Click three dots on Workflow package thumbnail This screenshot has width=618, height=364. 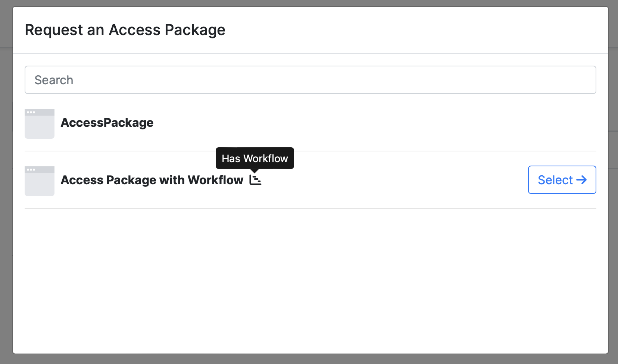[x=31, y=170]
